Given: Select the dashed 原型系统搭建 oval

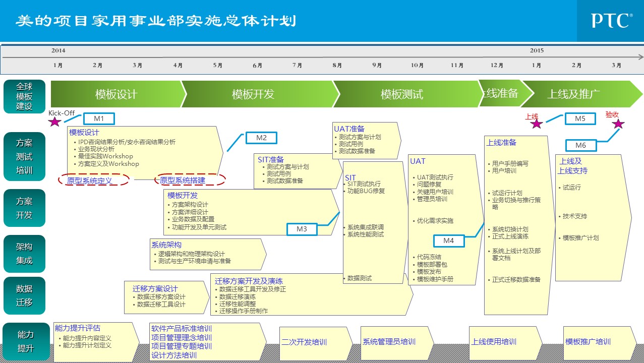Looking at the screenshot, I should coord(190,180).
